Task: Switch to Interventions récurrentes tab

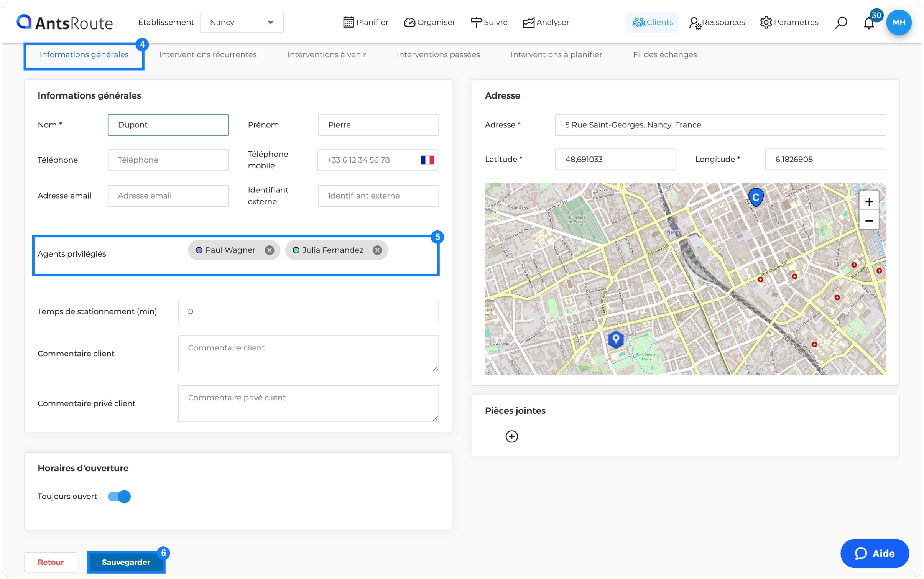Action: 208,54
